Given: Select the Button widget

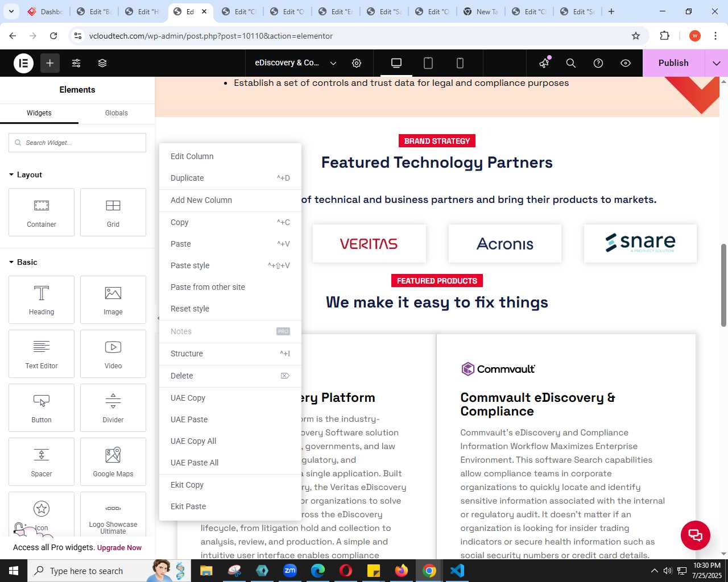Looking at the screenshot, I should (x=42, y=408).
